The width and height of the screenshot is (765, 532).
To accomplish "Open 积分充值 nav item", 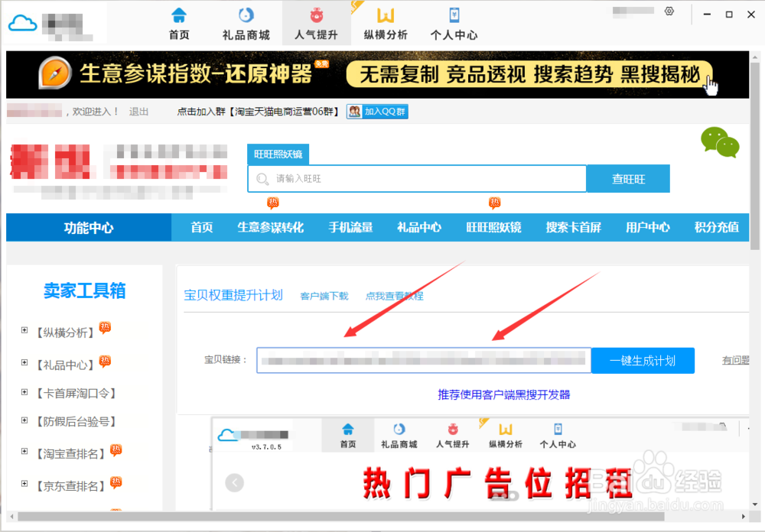I will point(717,227).
